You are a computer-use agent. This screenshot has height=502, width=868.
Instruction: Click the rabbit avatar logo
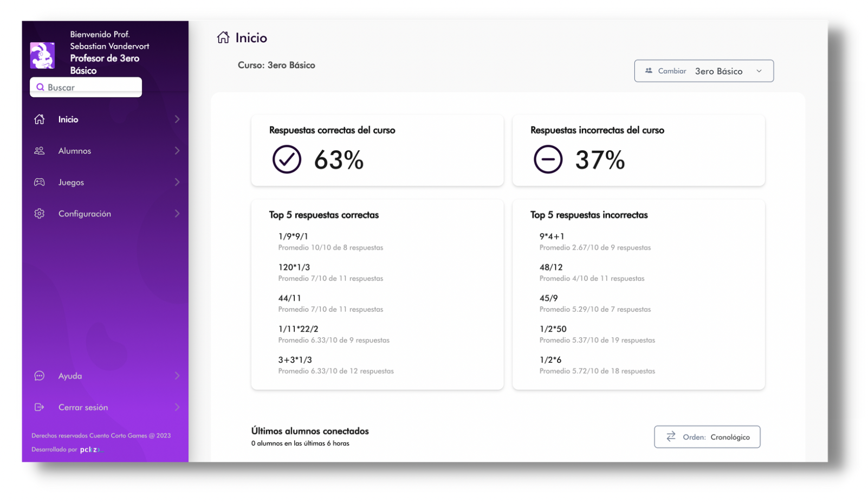click(42, 55)
